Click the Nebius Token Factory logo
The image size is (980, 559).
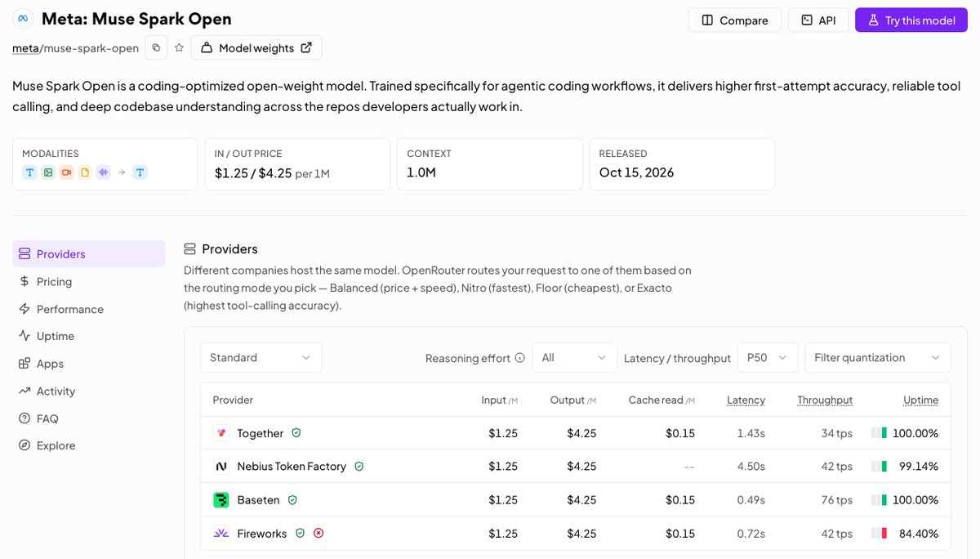pos(221,467)
